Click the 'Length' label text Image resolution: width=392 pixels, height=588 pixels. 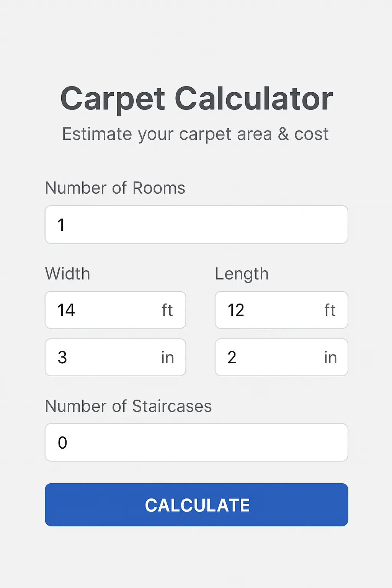(x=242, y=274)
